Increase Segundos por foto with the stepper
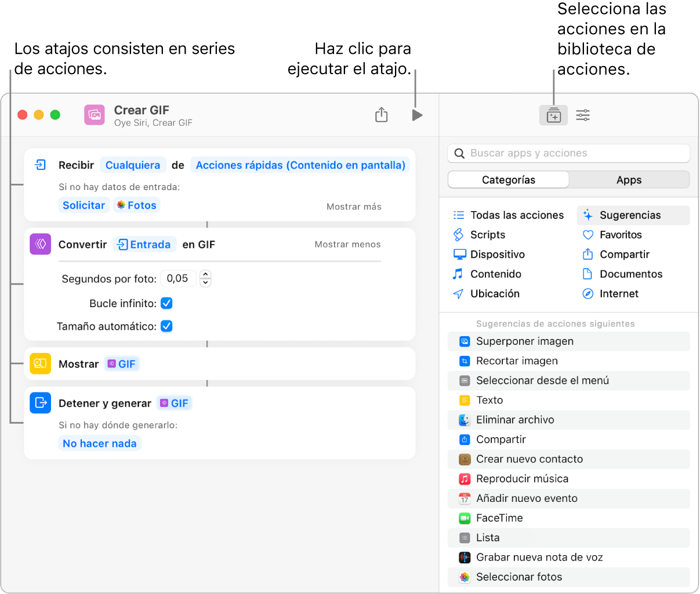700x594 pixels. tap(205, 275)
